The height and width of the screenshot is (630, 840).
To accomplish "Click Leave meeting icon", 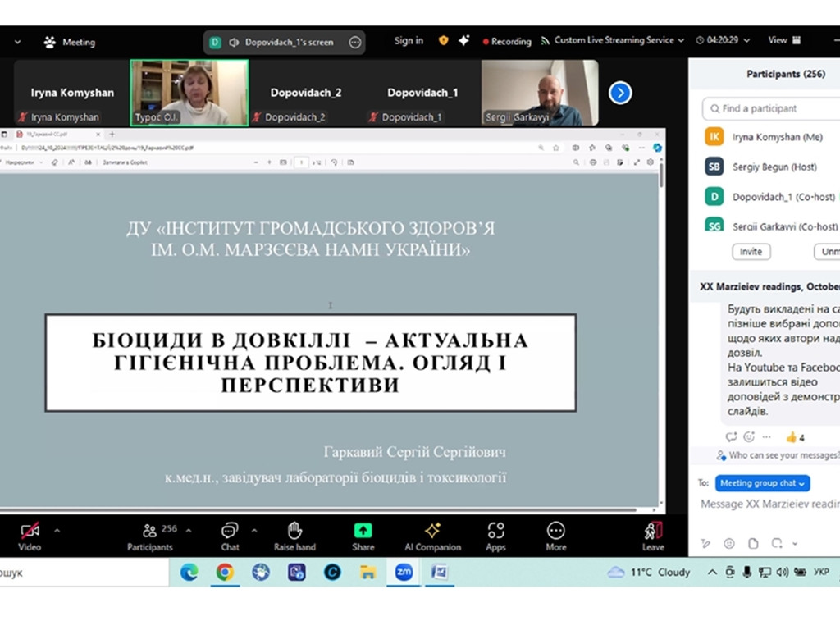I will [653, 536].
